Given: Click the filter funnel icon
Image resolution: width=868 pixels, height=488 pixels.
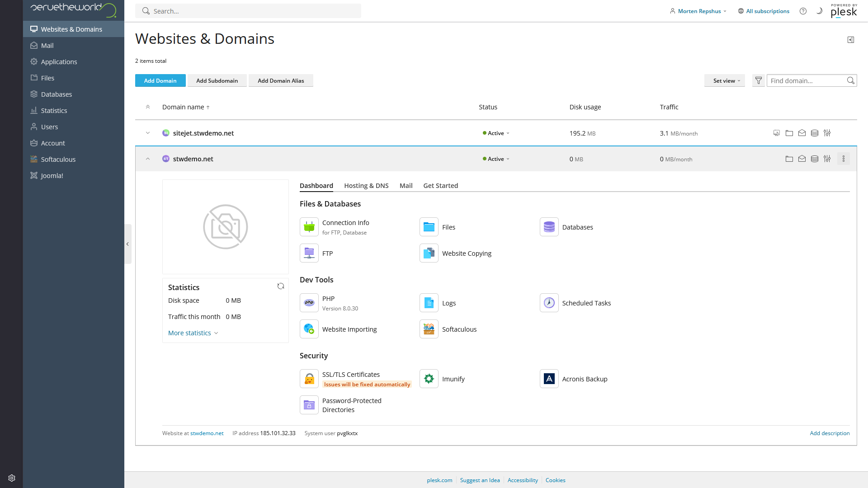Looking at the screenshot, I should (759, 80).
